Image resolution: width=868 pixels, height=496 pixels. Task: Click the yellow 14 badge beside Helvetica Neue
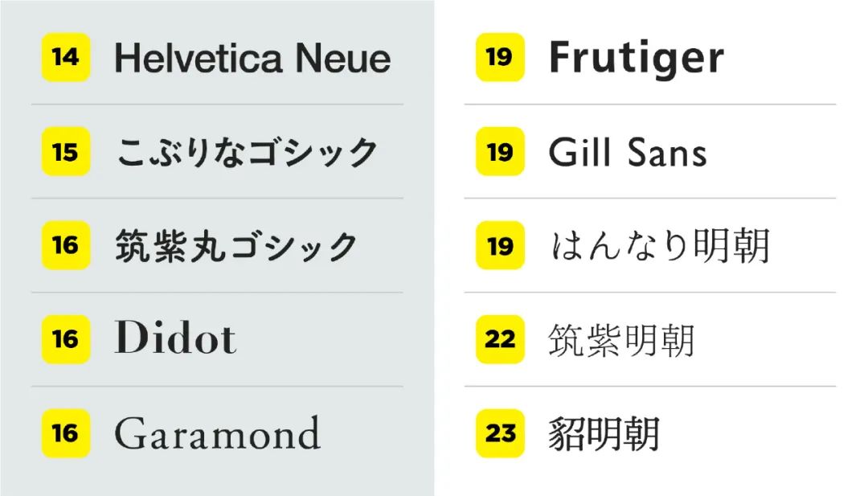click(66, 58)
